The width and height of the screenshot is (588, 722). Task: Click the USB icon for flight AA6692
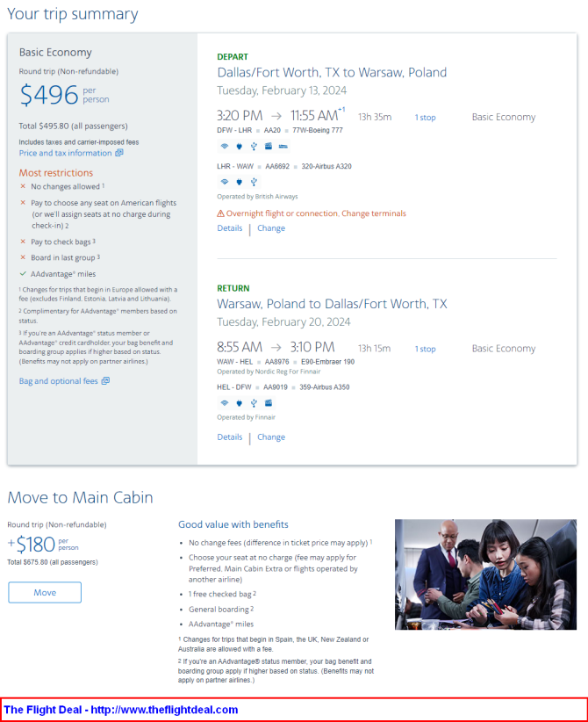(x=253, y=182)
